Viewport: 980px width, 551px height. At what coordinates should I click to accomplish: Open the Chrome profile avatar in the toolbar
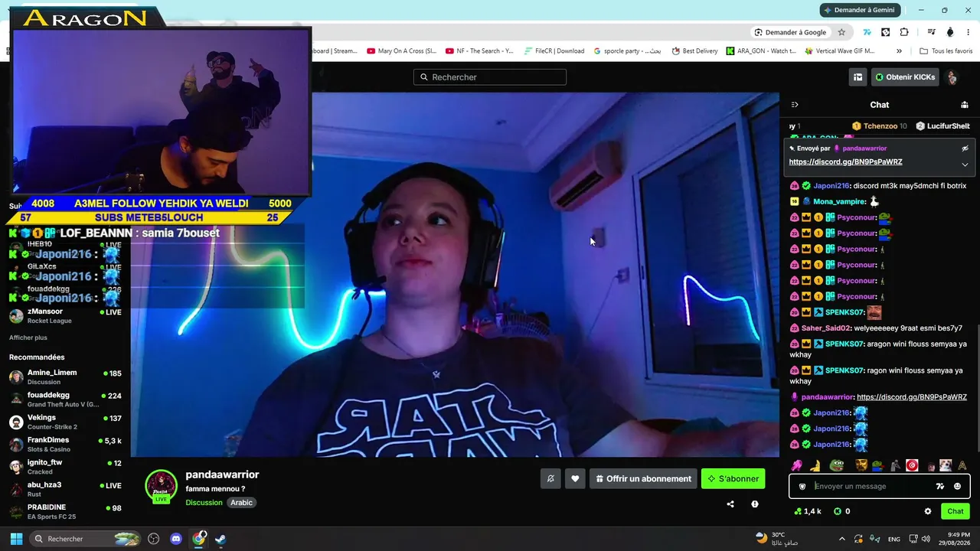[x=950, y=32]
